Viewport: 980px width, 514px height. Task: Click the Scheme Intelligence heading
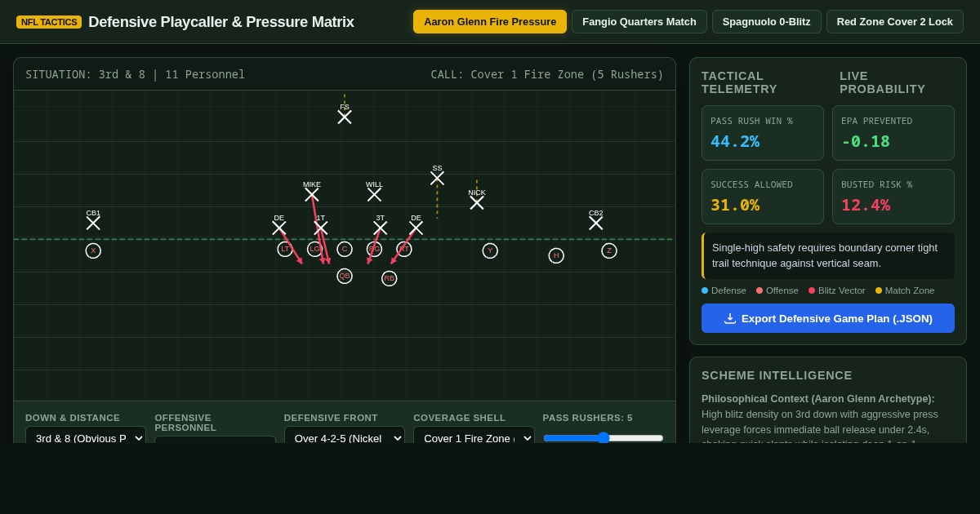(x=777, y=375)
